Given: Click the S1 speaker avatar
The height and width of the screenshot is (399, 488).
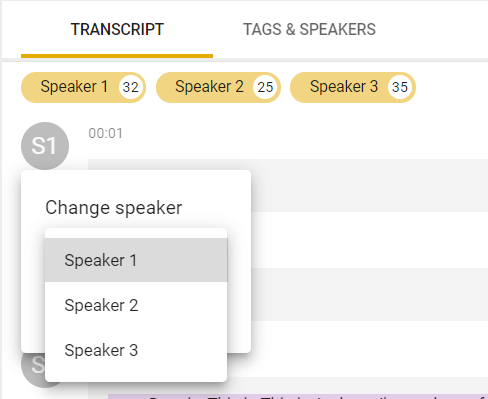Looking at the screenshot, I should (x=45, y=146).
